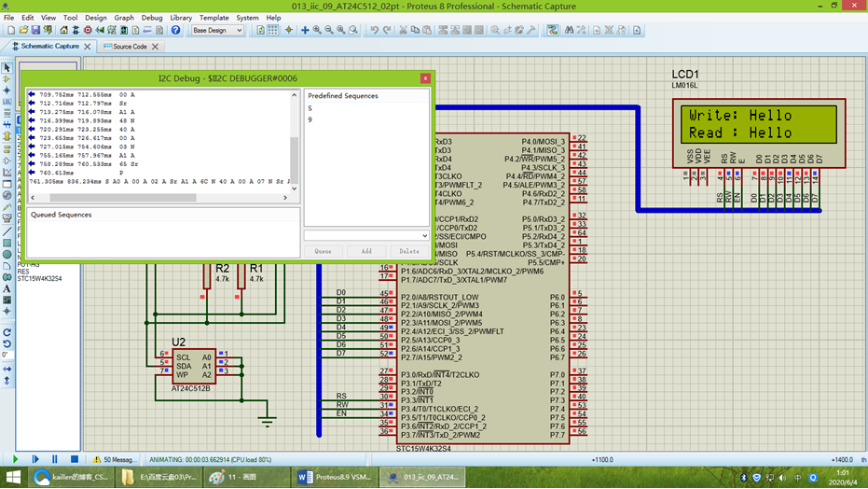Switch to the Source Code tab
Viewport: 868px width, 489px height.
click(x=130, y=47)
